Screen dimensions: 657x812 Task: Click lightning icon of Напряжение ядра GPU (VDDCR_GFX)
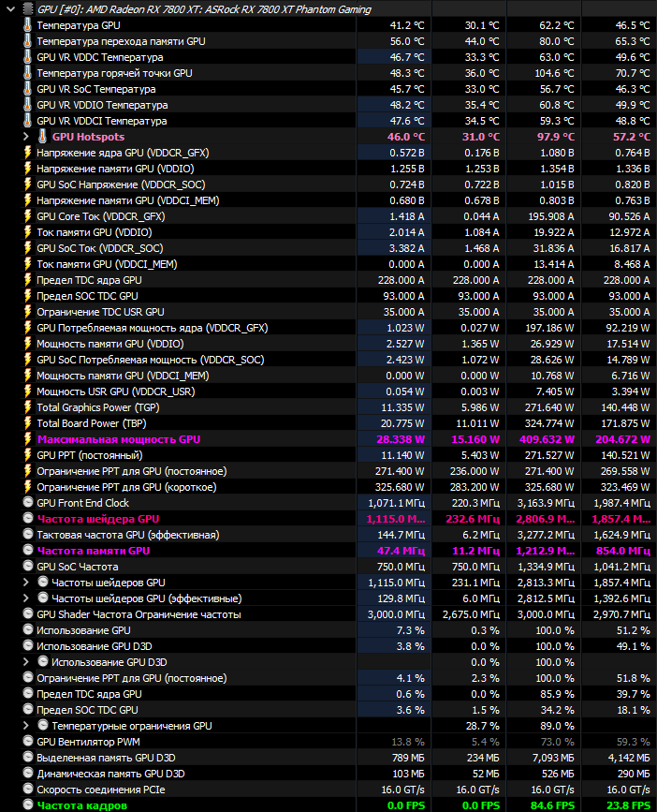coord(28,153)
